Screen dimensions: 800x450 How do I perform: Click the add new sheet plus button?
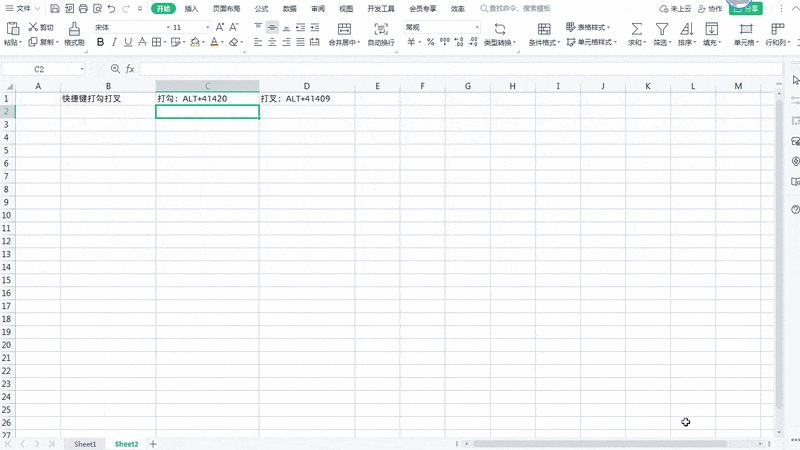pyautogui.click(x=153, y=443)
